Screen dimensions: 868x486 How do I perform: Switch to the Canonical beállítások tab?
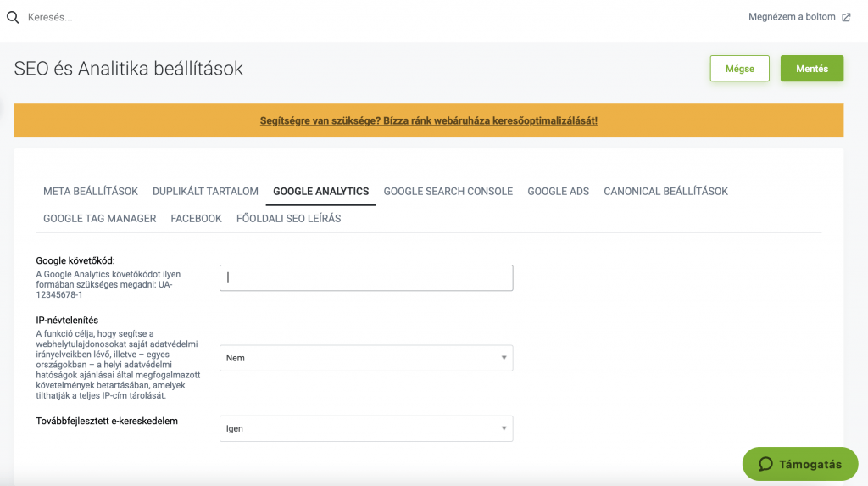coord(665,191)
